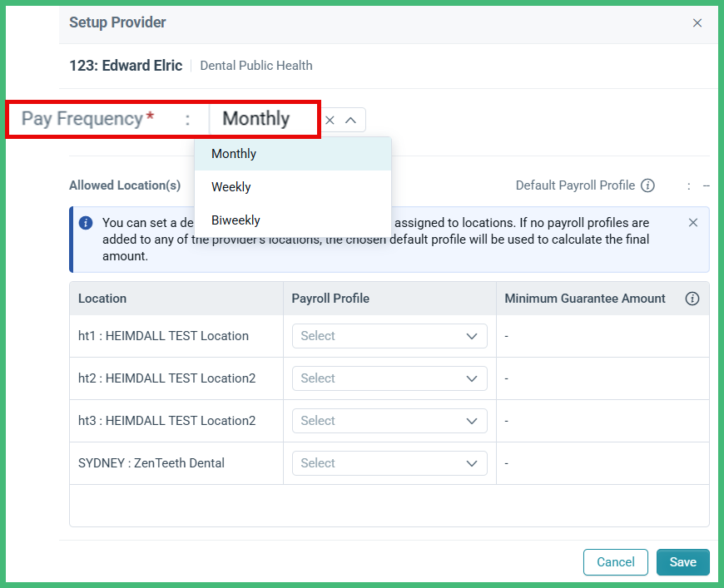Screen dimensions: 724x588
Task: Click the blue info icon in the banner
Action: point(86,222)
